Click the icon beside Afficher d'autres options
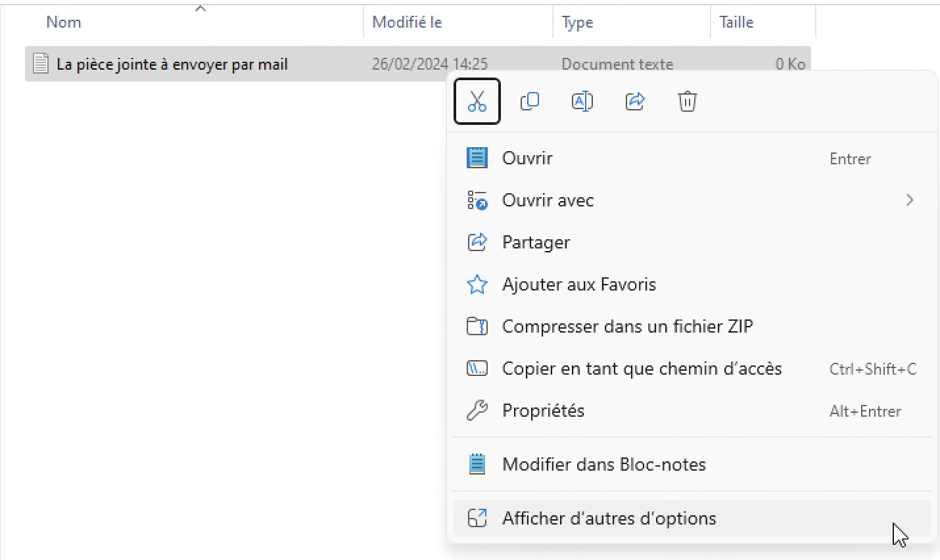 point(477,518)
